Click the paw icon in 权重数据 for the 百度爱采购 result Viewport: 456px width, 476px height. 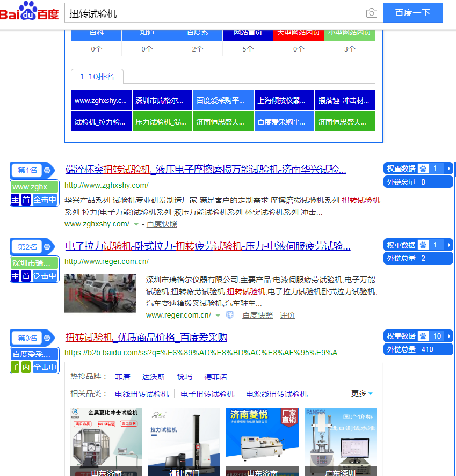coord(423,336)
